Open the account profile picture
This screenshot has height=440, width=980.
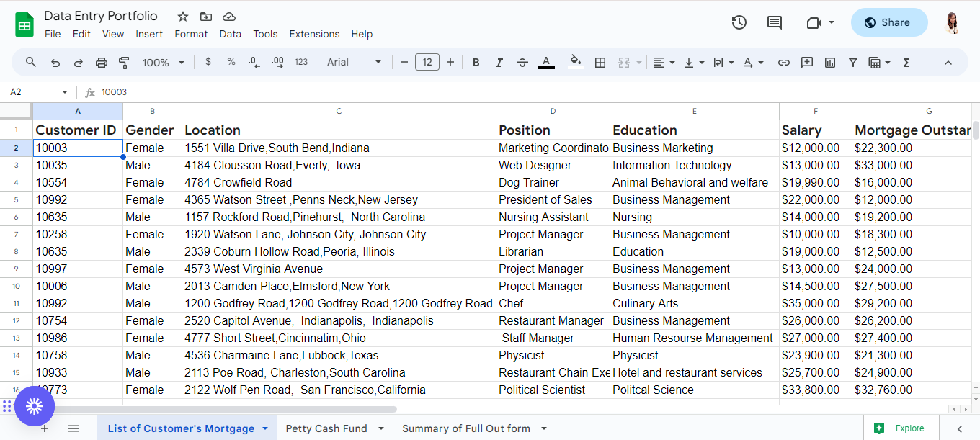953,22
